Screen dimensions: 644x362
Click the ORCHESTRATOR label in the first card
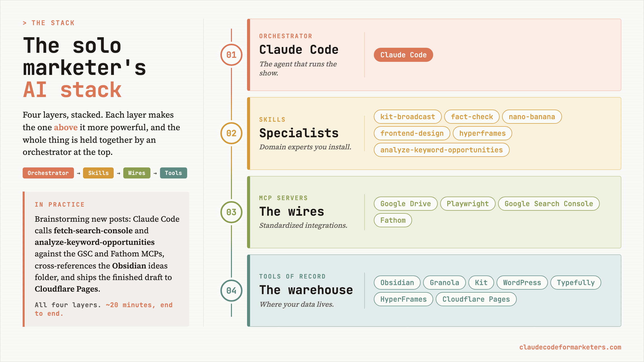286,36
